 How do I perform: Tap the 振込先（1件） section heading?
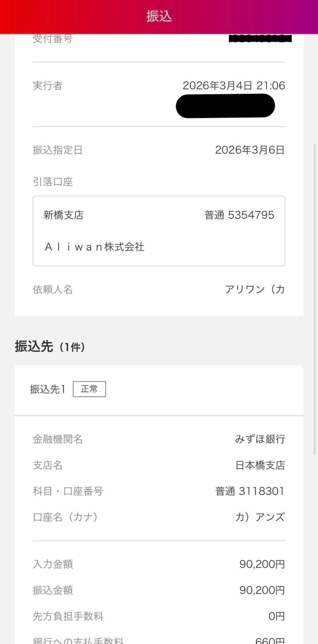pos(50,347)
